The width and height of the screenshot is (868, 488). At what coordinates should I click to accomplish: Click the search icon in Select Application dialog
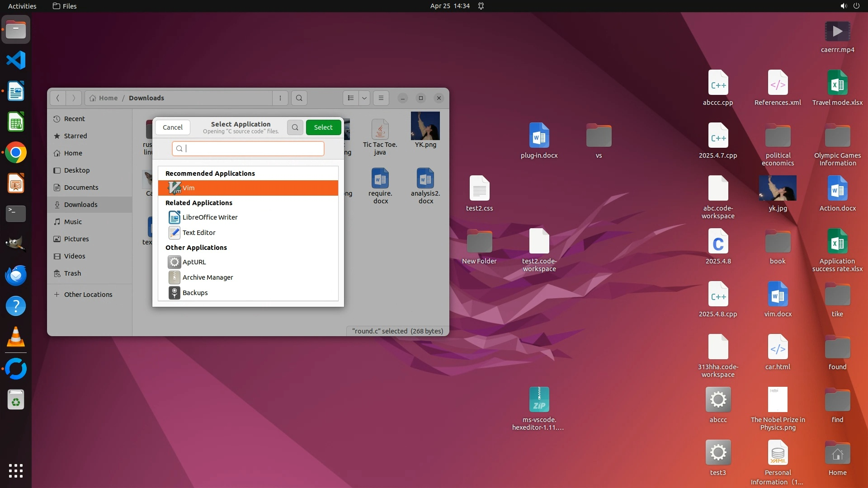pyautogui.click(x=295, y=127)
